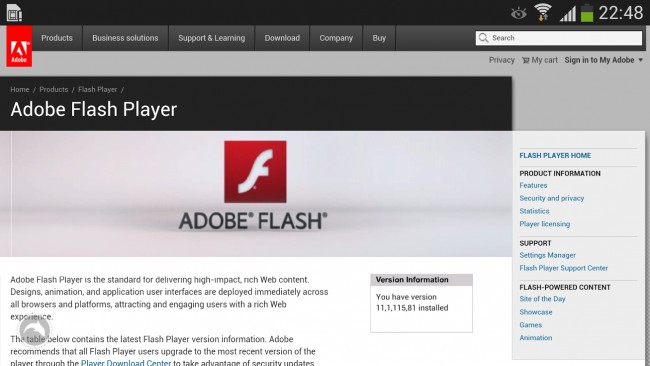Open Security and privacy link
Viewport: 650px width, 366px height.
pos(552,198)
